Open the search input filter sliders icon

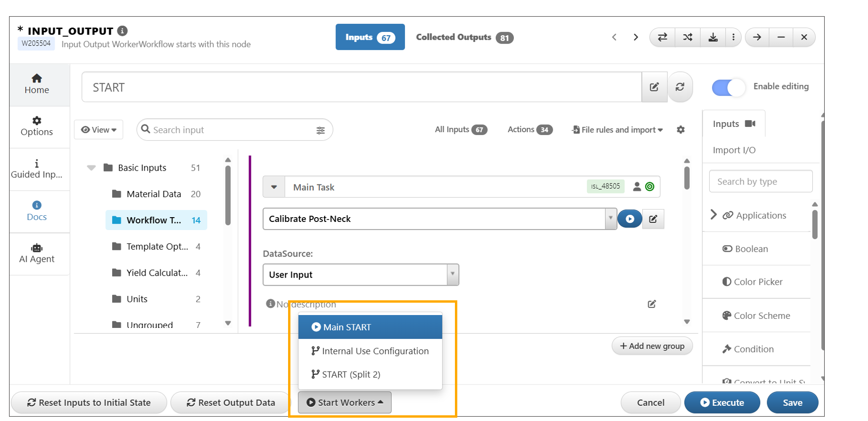(320, 130)
